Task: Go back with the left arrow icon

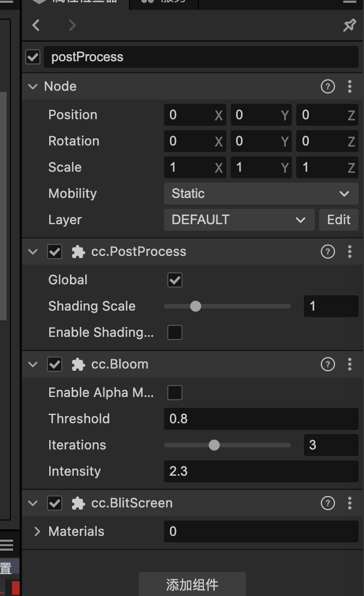Action: [x=36, y=25]
